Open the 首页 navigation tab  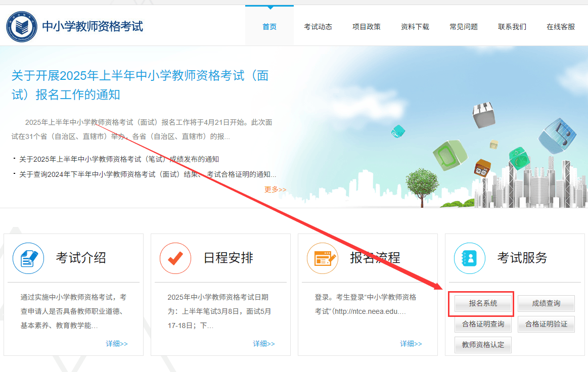point(269,27)
